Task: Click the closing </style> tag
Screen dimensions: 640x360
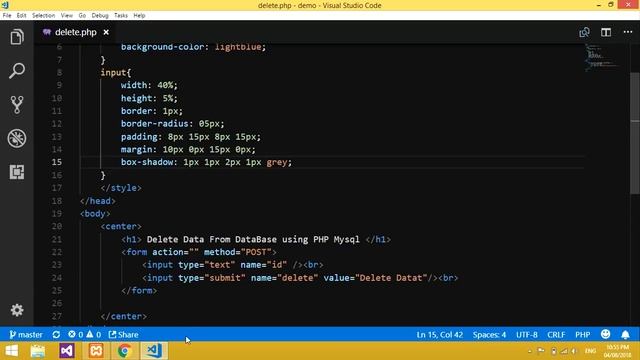Action: point(121,188)
